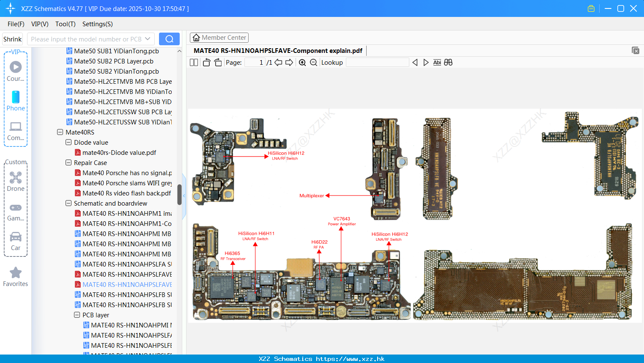Open MATE40 RS-HN1NOAHPM1-Co PDF file
Viewport: 644px width, 363px height.
(123, 224)
